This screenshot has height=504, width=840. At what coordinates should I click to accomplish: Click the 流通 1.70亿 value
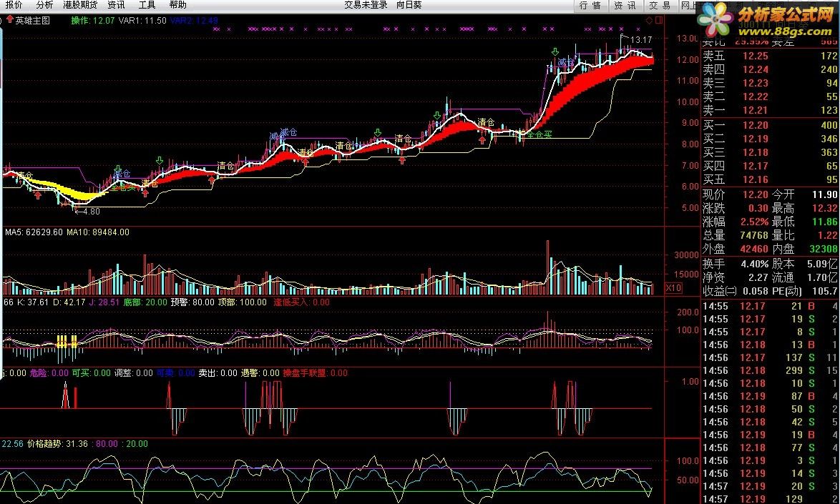point(822,277)
